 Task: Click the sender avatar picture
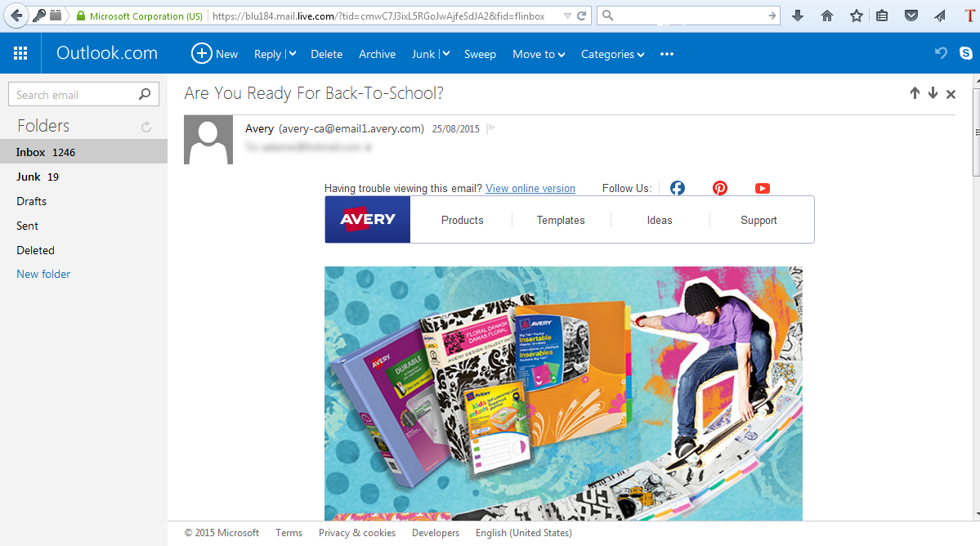point(208,139)
